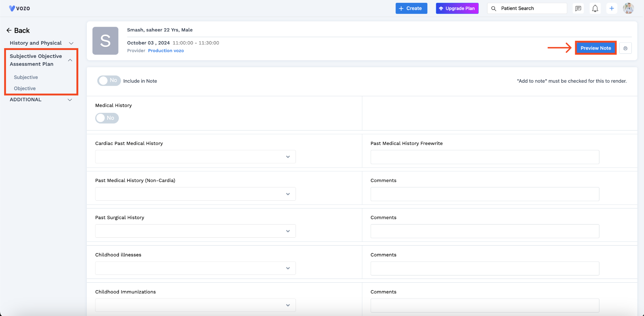This screenshot has height=316, width=644.
Task: Open the Past Surgical History dropdown
Action: click(x=195, y=231)
